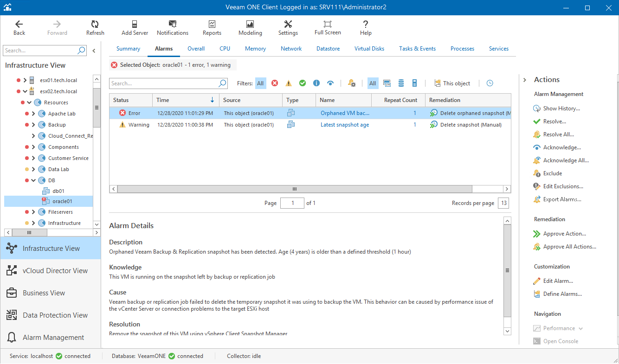The width and height of the screenshot is (619, 364).
Task: Click the Infrastructure View navigation item
Action: click(x=51, y=249)
